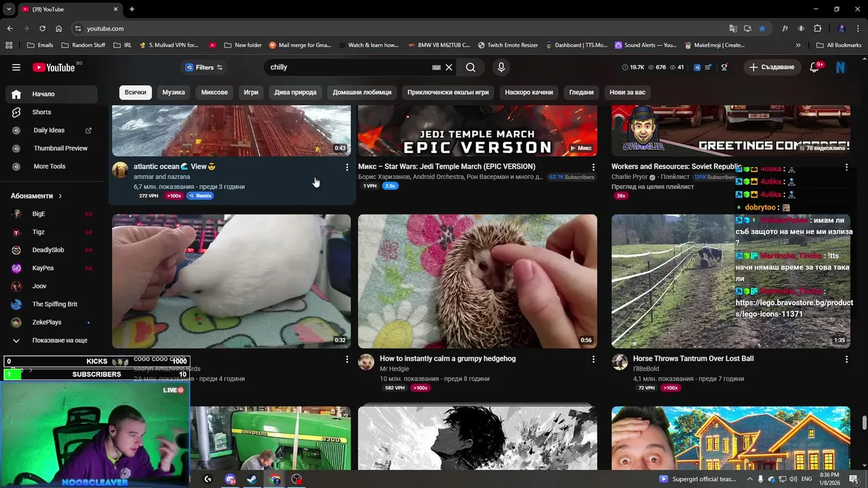
Task: Open options menu for Horse Throws Tantrum
Action: pyautogui.click(x=846, y=359)
